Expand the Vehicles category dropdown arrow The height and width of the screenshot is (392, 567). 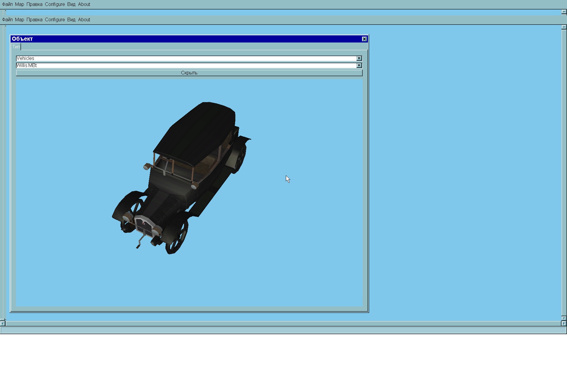point(359,58)
